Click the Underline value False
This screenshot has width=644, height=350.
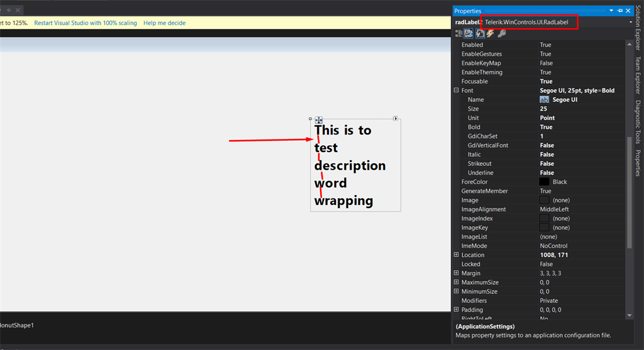[547, 173]
